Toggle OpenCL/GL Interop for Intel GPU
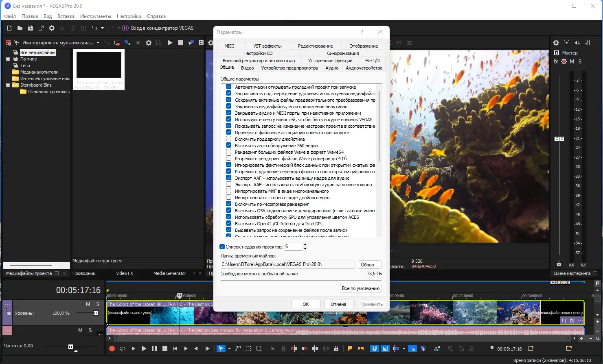This screenshot has height=364, width=603. 229,224
